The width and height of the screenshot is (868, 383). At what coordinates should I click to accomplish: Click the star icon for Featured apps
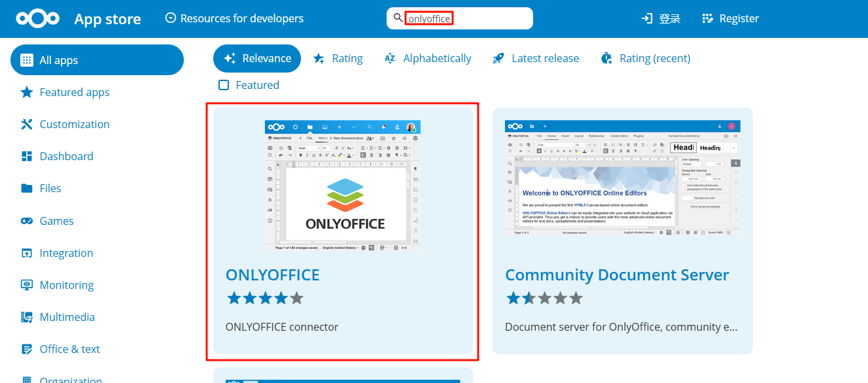coord(27,92)
